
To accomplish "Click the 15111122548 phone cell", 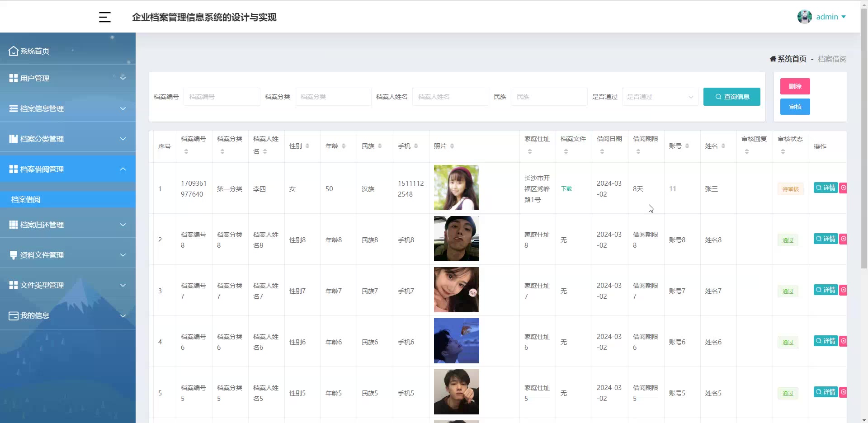I will (x=410, y=189).
